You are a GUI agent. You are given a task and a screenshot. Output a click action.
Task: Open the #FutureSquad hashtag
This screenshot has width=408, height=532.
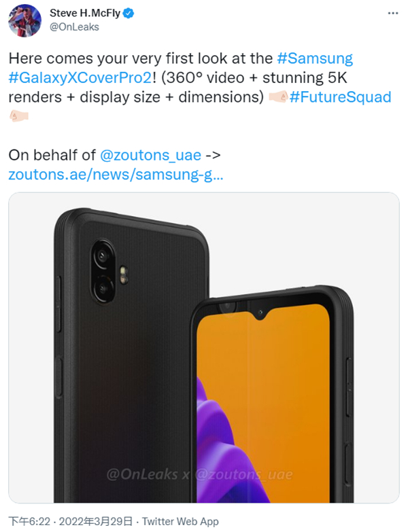click(x=340, y=97)
